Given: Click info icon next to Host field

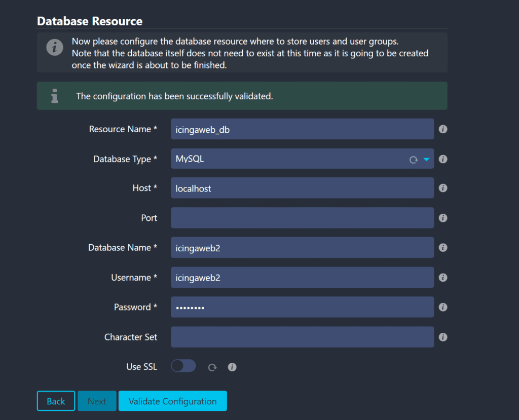Looking at the screenshot, I should pos(442,188).
